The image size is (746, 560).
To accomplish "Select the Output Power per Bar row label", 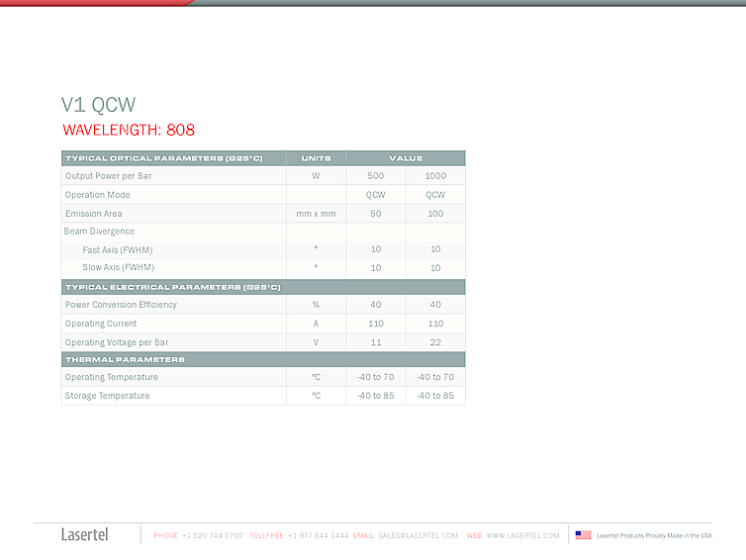I will tap(108, 176).
